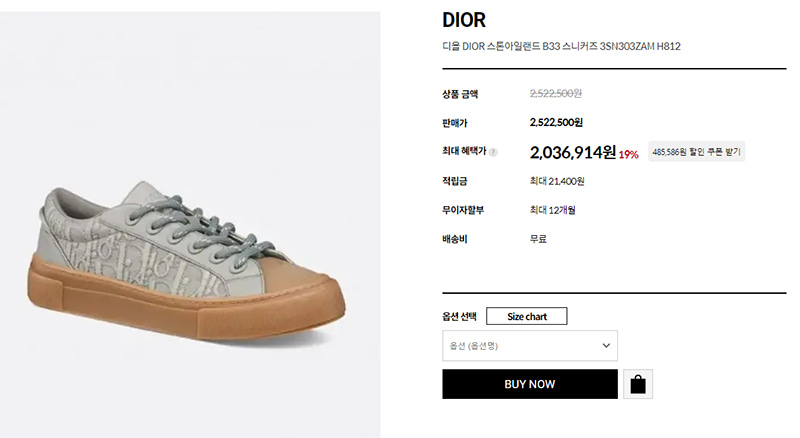Screen dimensions: 800x438
Task: Open the Size chart button
Action: 527,317
